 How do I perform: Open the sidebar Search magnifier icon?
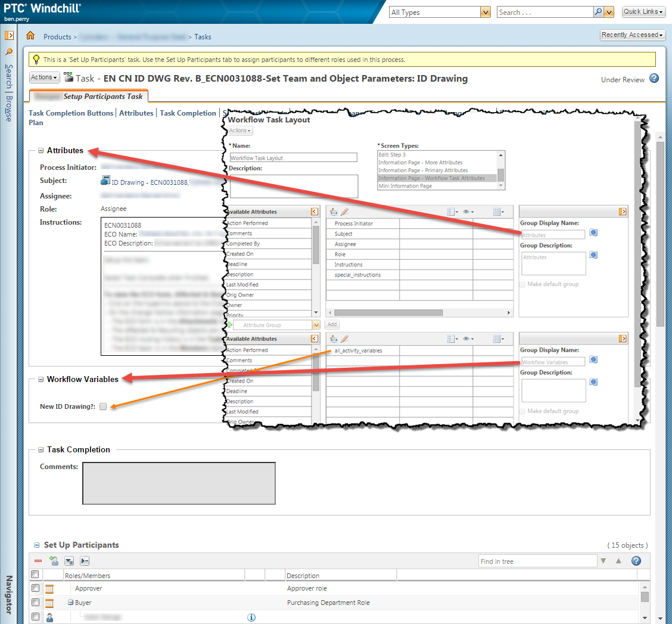(8, 52)
